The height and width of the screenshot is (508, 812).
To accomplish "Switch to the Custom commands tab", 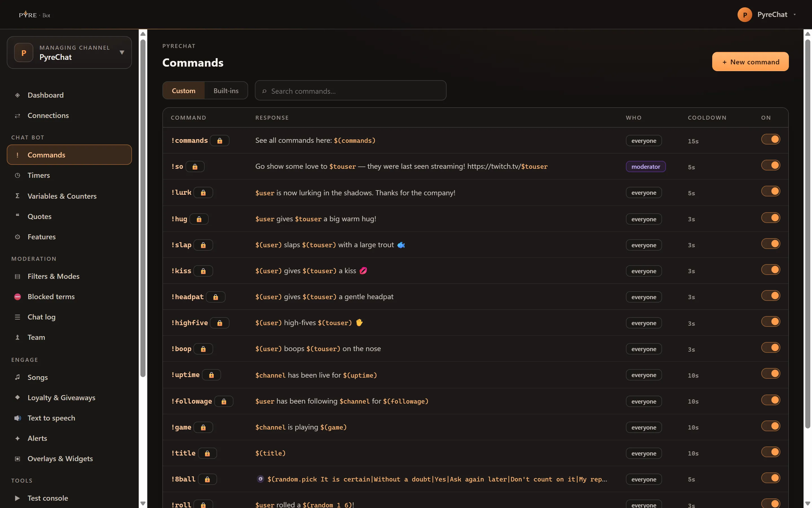I will [x=184, y=91].
